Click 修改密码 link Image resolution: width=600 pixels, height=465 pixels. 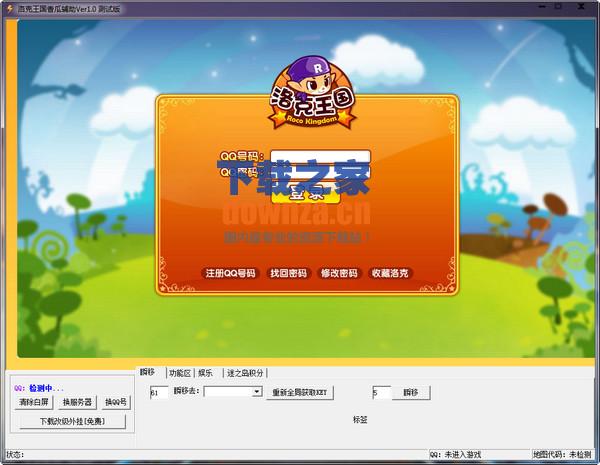point(339,273)
